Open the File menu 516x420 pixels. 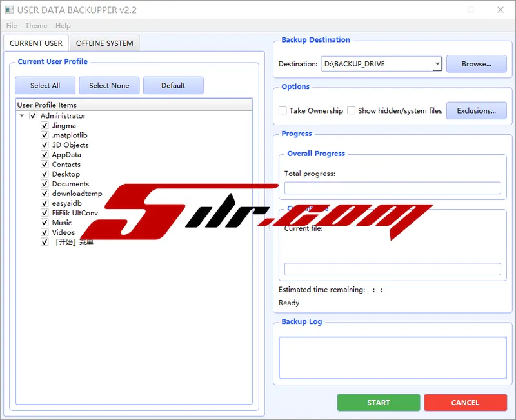12,25
